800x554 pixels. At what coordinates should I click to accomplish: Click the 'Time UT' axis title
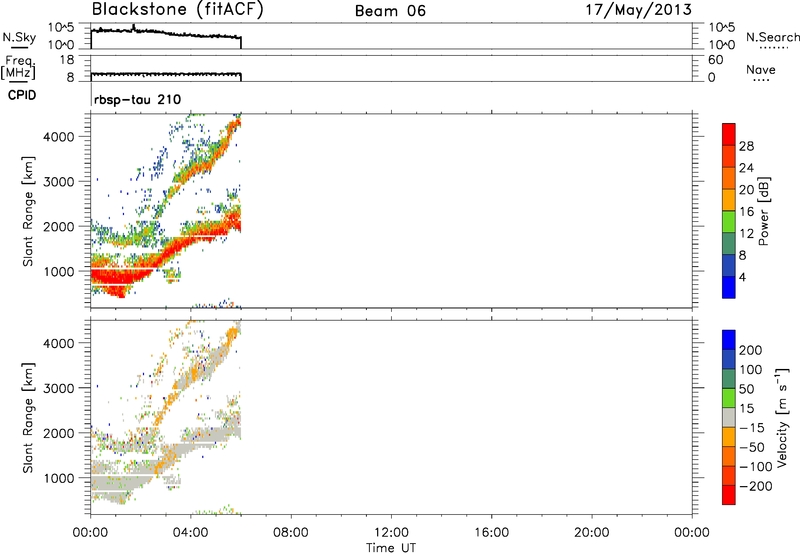(391, 548)
